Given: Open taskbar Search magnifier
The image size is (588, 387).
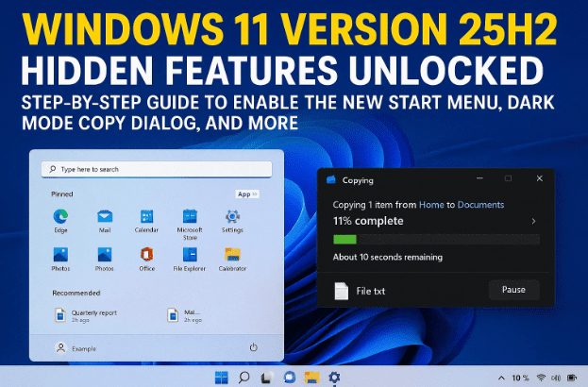Looking at the screenshot, I should click(244, 377).
